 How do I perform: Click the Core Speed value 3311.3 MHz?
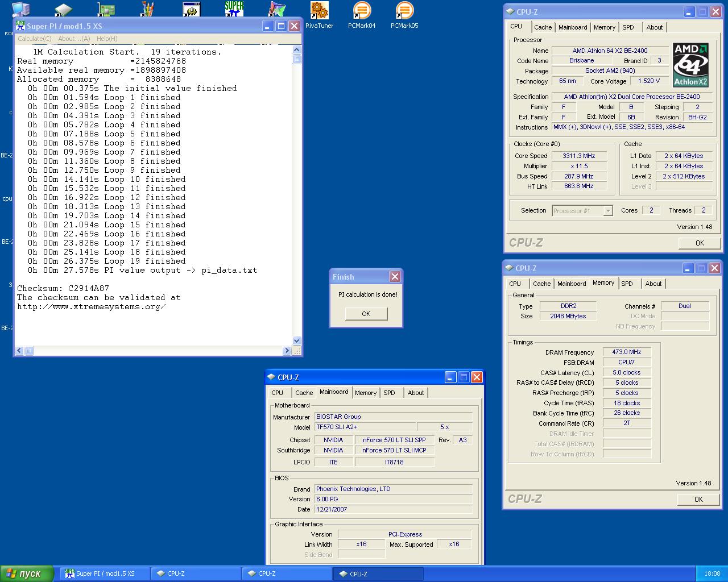578,156
